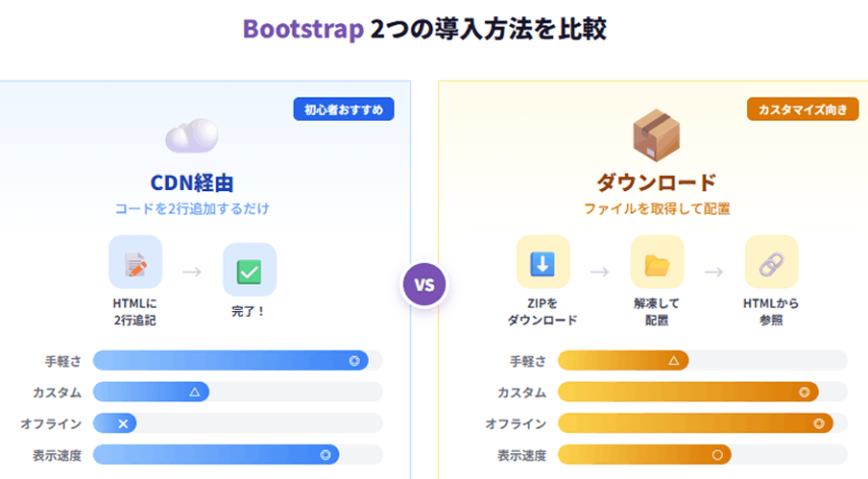
Task: Click the cardboard box icon above ダウンロード
Action: click(657, 136)
